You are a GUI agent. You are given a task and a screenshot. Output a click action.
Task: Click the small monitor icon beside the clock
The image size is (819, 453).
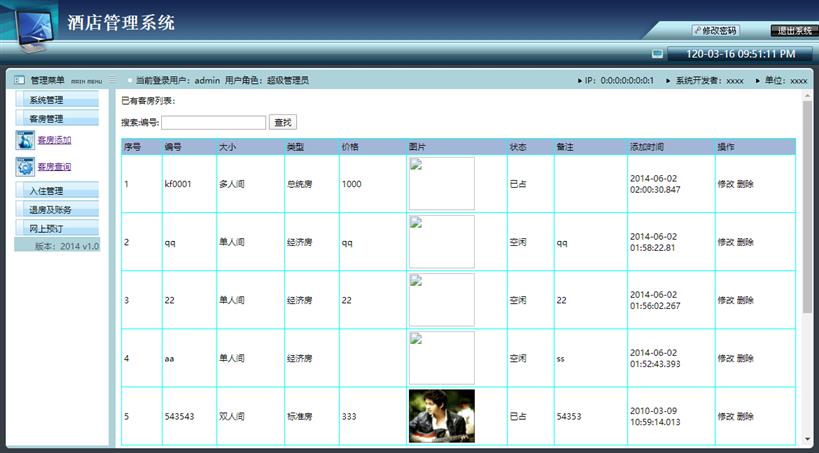point(657,54)
